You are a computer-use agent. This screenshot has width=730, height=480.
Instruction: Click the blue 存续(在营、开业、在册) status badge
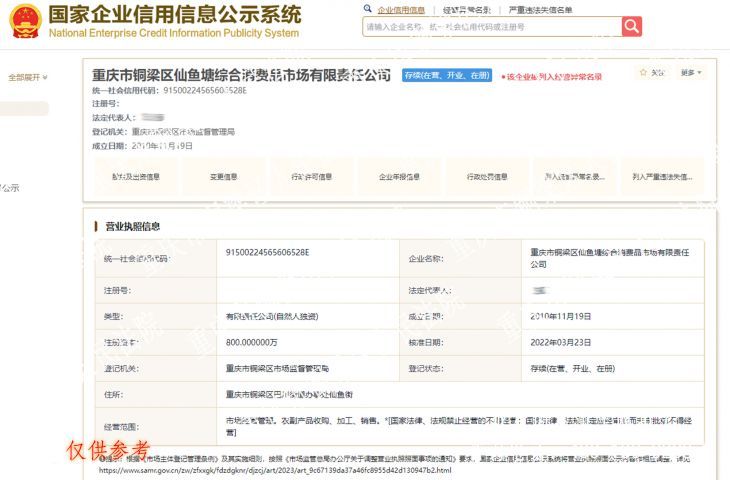coord(446,75)
